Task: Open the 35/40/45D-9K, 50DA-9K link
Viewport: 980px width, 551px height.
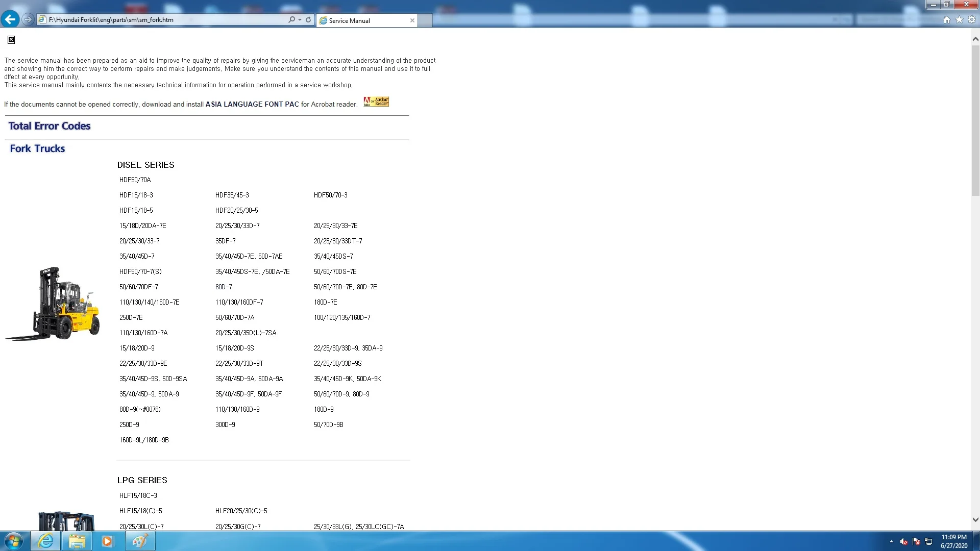Action: [x=348, y=379]
